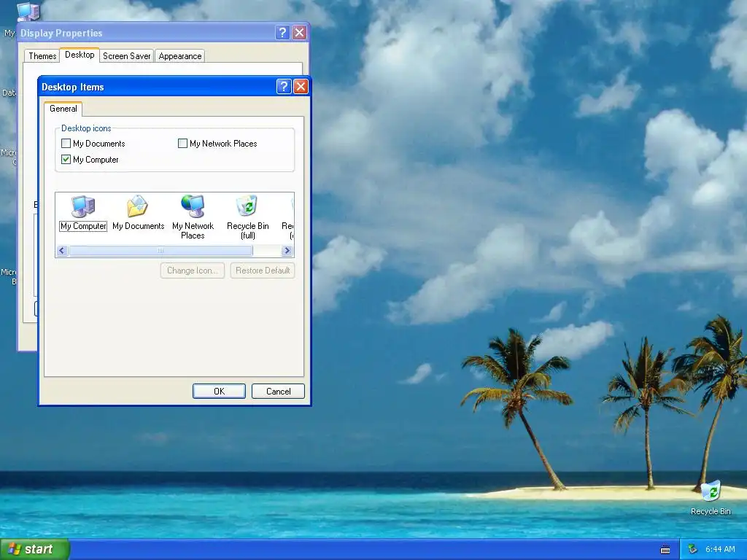Click the network tray icon
The width and height of the screenshot is (747, 560).
(692, 549)
